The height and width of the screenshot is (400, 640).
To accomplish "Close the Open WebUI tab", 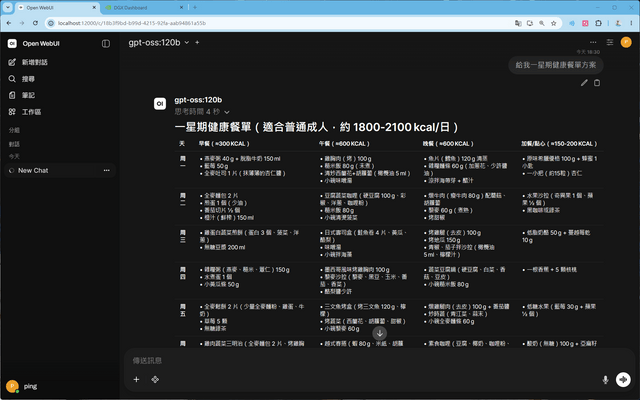I will coord(94,7).
